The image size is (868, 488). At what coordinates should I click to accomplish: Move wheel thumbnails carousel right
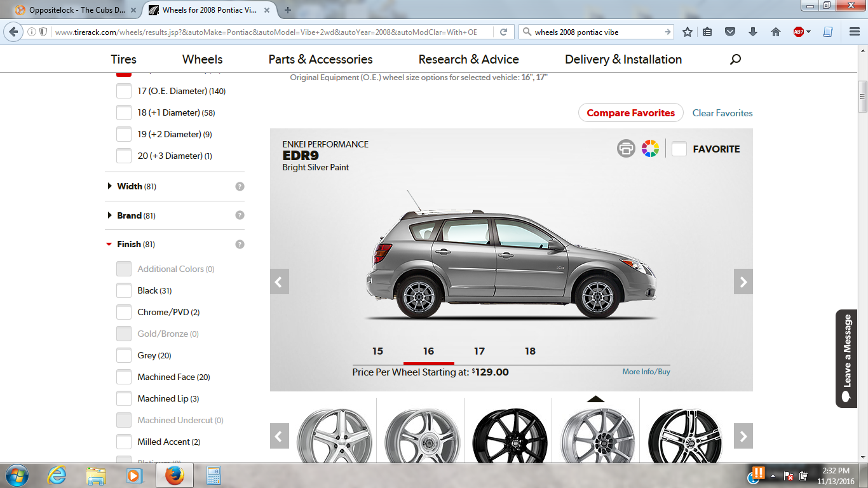tap(743, 437)
